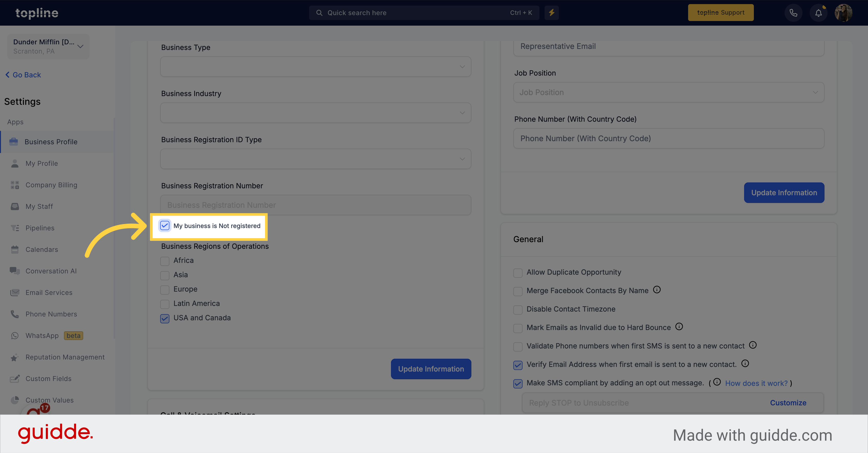Click the Phone Numbers sidebar icon

point(14,314)
